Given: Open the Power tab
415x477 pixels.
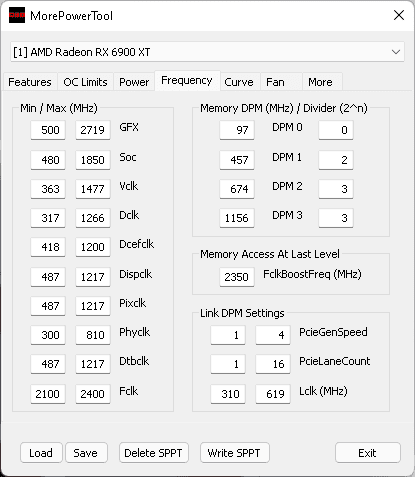Looking at the screenshot, I should pos(134,82).
